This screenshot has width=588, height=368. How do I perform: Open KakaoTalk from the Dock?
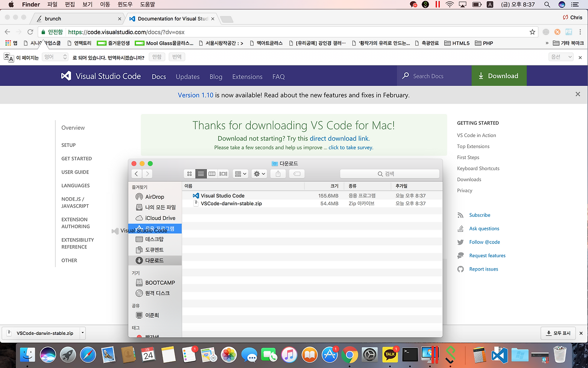point(390,355)
